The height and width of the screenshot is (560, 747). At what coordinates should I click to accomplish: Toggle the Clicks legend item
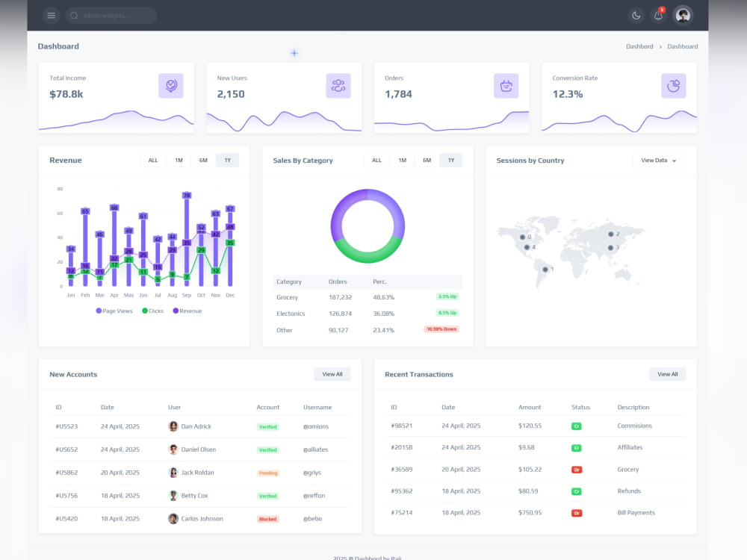[152, 311]
